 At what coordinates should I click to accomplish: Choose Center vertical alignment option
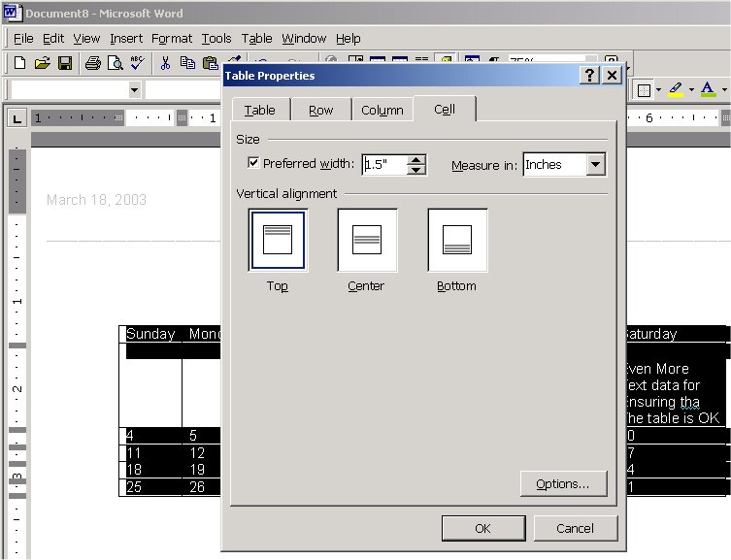[366, 240]
